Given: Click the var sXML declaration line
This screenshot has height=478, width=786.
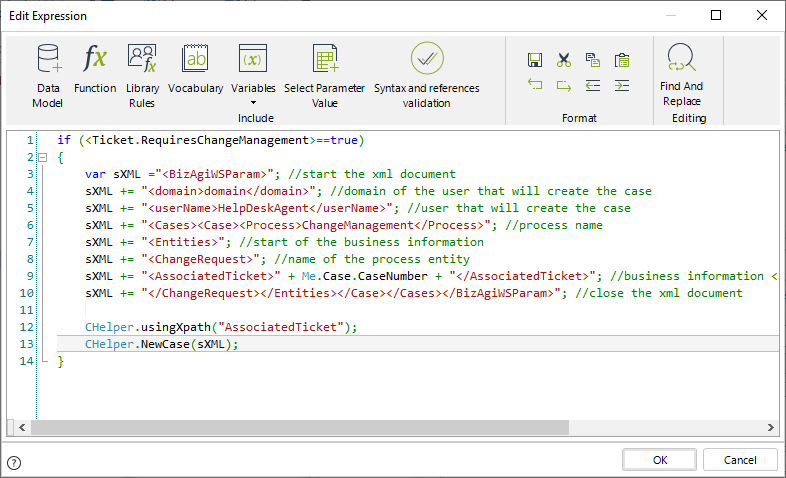Looking at the screenshot, I should click(x=270, y=174).
